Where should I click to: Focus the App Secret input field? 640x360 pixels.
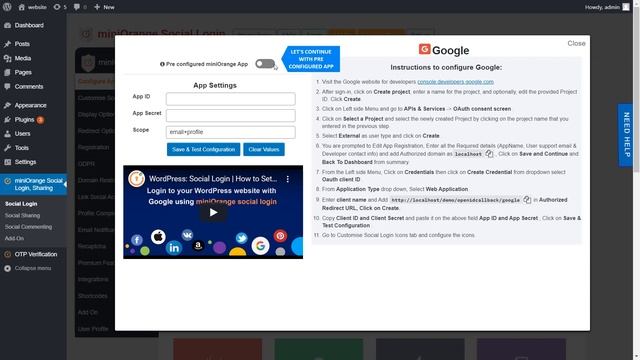(x=231, y=116)
